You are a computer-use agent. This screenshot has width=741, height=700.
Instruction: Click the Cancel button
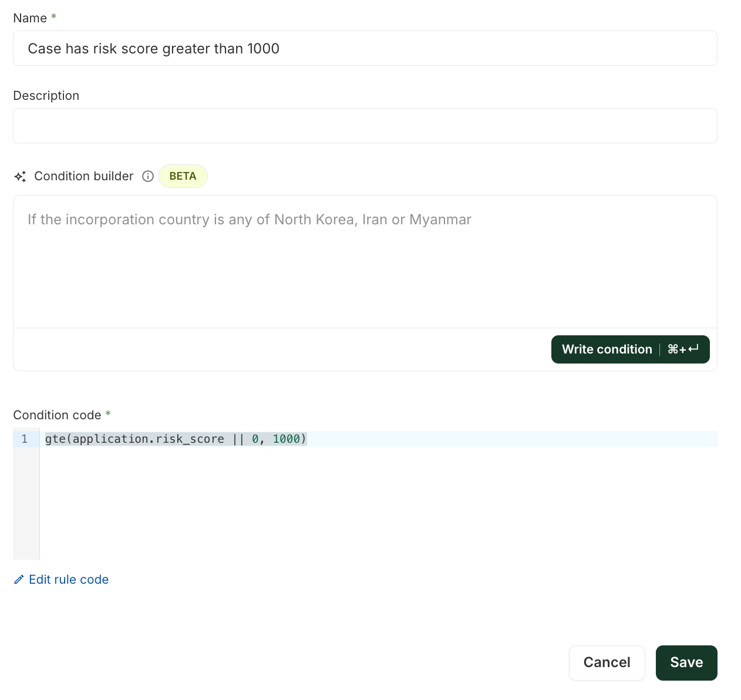[607, 662]
